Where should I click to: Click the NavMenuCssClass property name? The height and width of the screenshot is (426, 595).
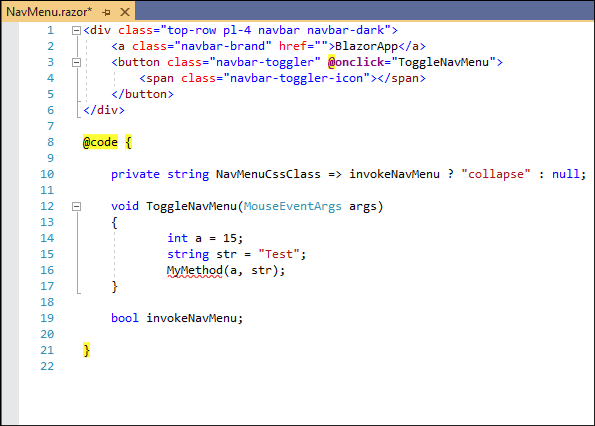[268, 174]
